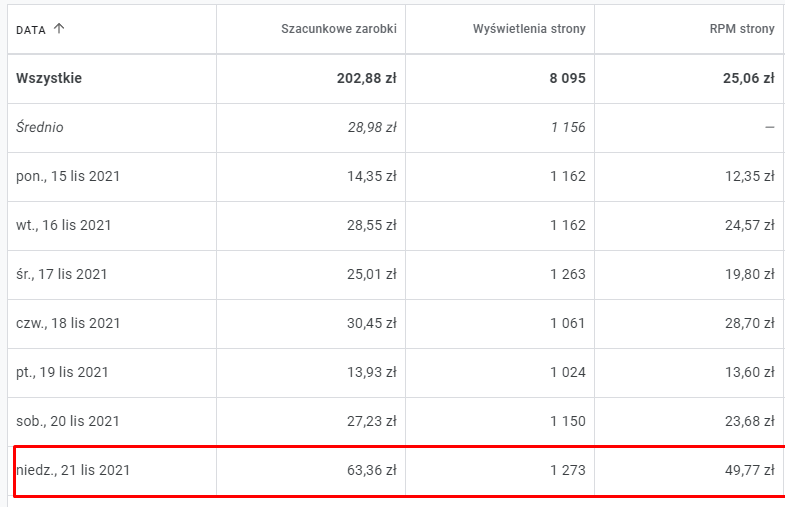Click the pon., 15 lis 2021 row

pyautogui.click(x=68, y=177)
